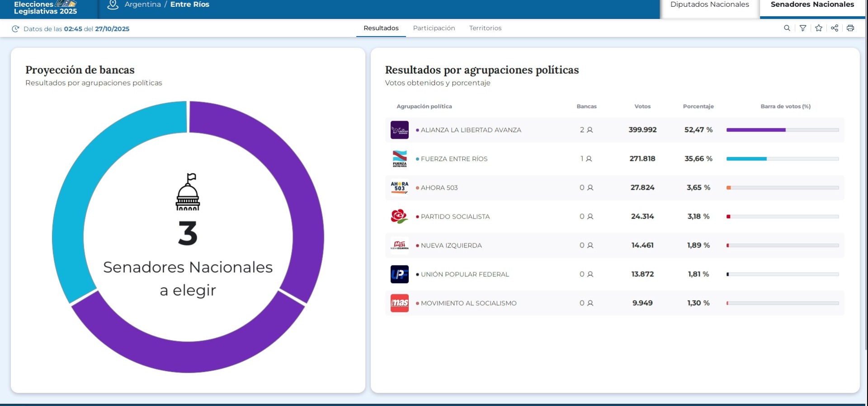Open the filter funnel icon
This screenshot has width=868, height=406.
coord(803,28)
